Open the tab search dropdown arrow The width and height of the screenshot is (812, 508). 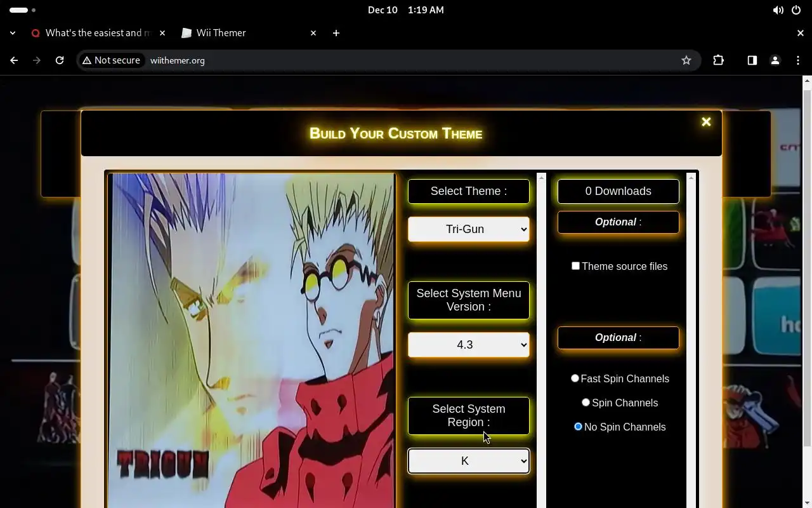(x=13, y=33)
